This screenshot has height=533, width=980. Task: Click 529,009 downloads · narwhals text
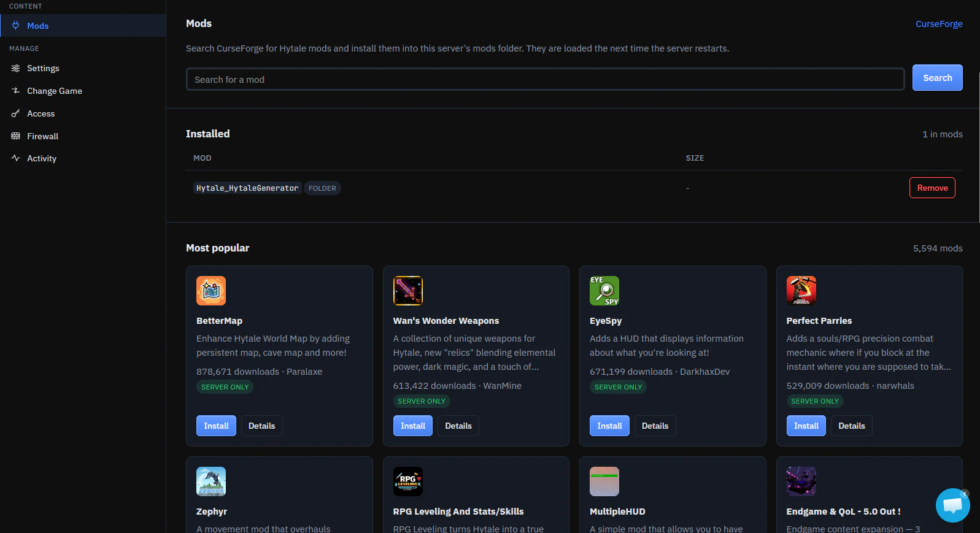pyautogui.click(x=850, y=386)
